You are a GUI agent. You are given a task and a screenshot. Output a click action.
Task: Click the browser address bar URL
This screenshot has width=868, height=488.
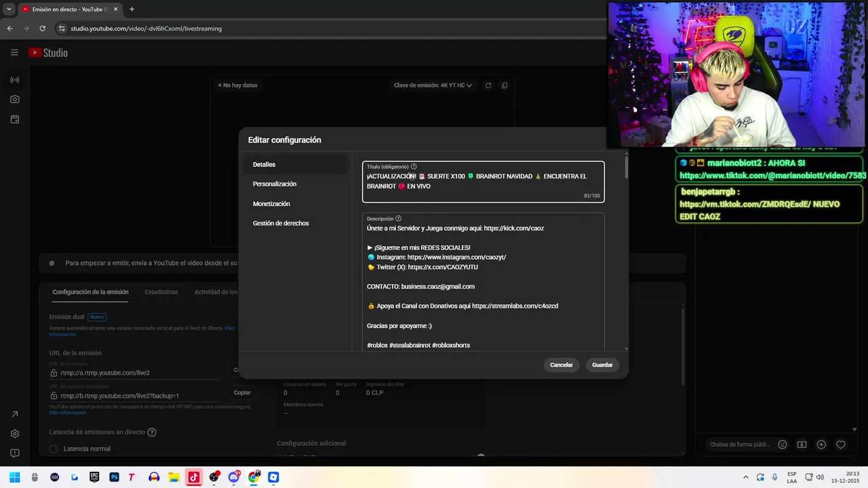tap(146, 28)
